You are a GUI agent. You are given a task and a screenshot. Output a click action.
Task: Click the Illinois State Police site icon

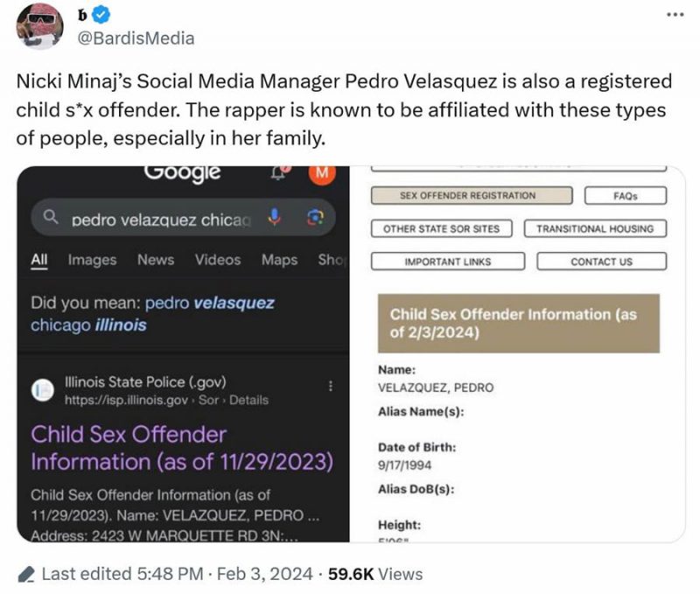tap(42, 391)
